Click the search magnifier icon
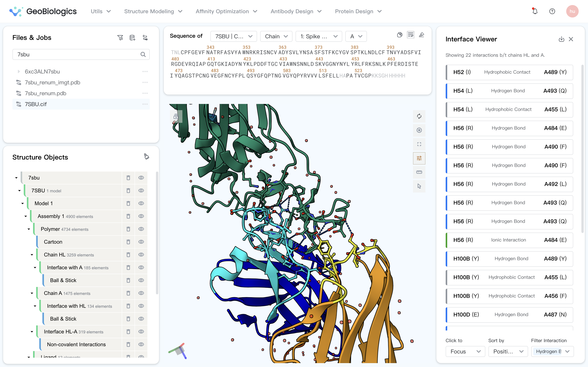Screen dimensions: 588x367 tap(143, 54)
